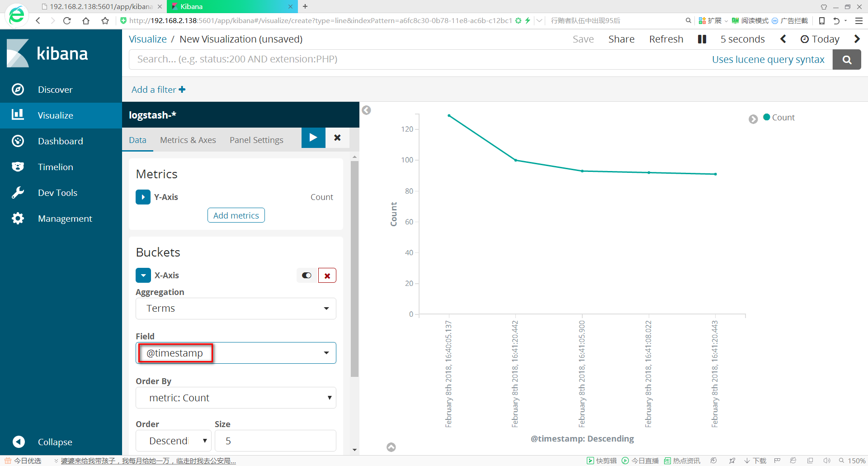
Task: Click Refresh in top menu
Action: (666, 39)
